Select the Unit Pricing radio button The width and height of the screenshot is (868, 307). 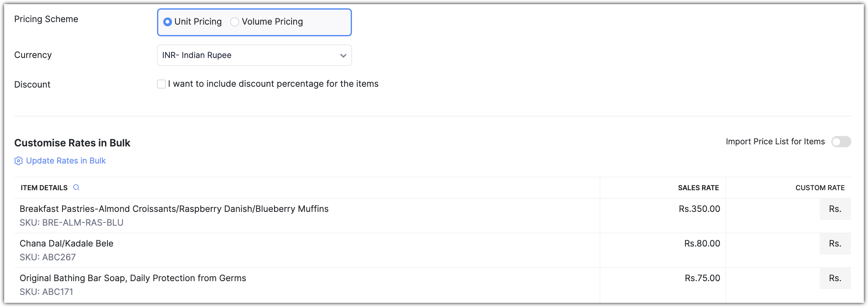[168, 22]
